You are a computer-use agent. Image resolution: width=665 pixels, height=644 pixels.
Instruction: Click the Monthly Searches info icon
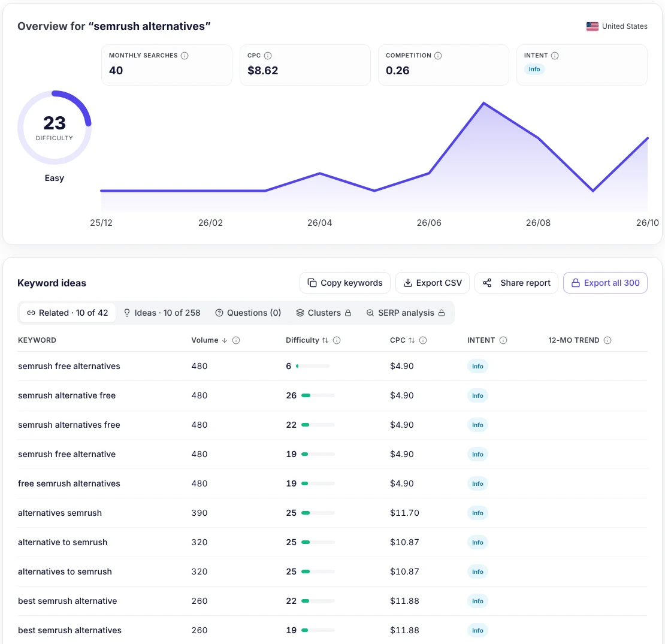185,56
